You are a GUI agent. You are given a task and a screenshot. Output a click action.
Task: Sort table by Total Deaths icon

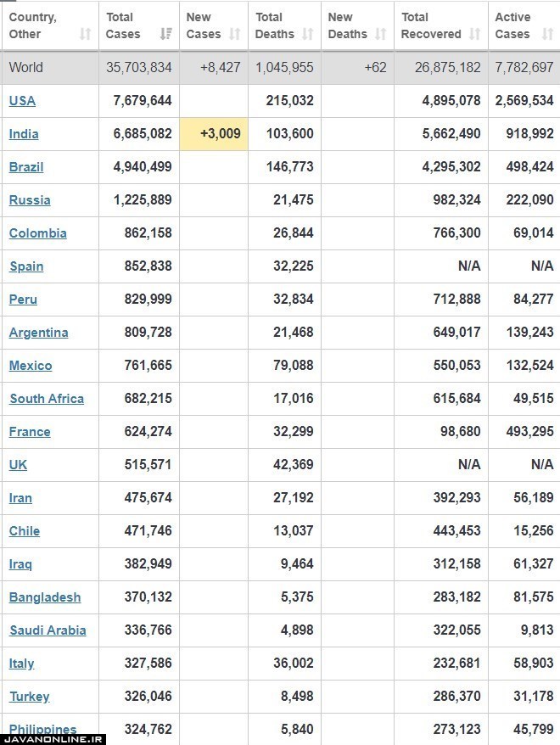click(x=308, y=34)
